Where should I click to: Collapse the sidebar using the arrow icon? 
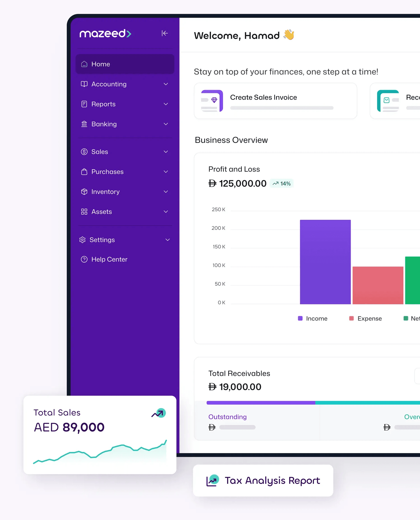[165, 33]
